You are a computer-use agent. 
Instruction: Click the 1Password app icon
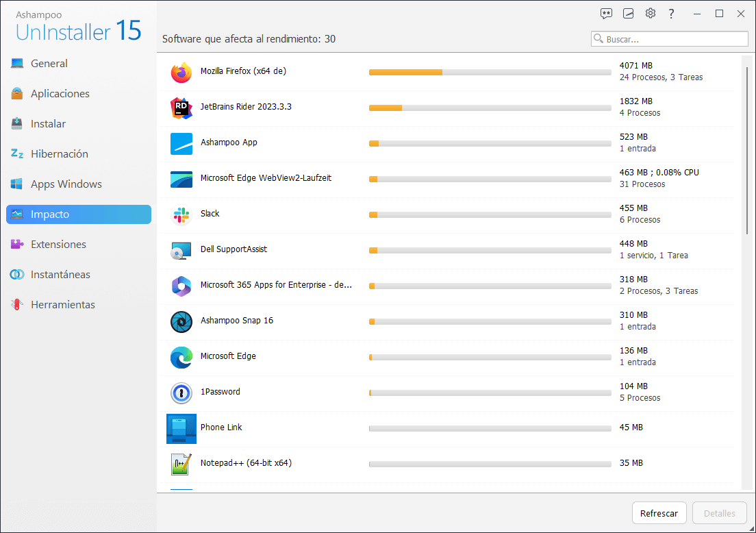[181, 394]
